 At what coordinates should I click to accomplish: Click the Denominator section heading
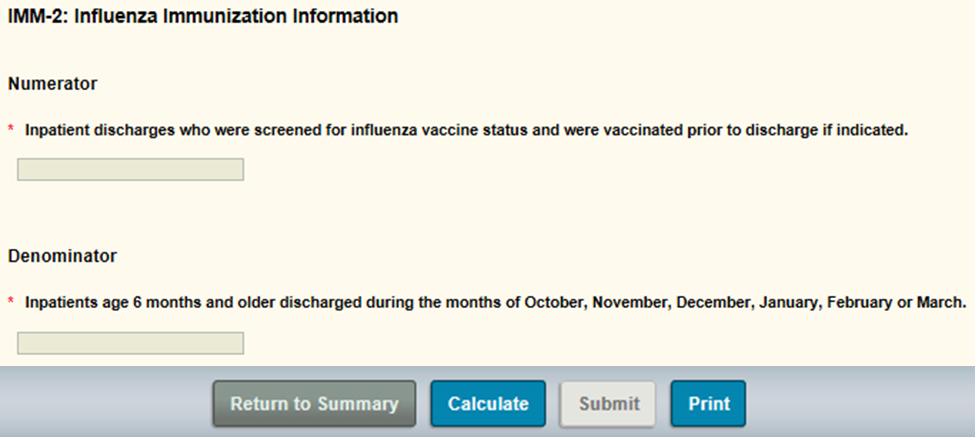coord(62,256)
